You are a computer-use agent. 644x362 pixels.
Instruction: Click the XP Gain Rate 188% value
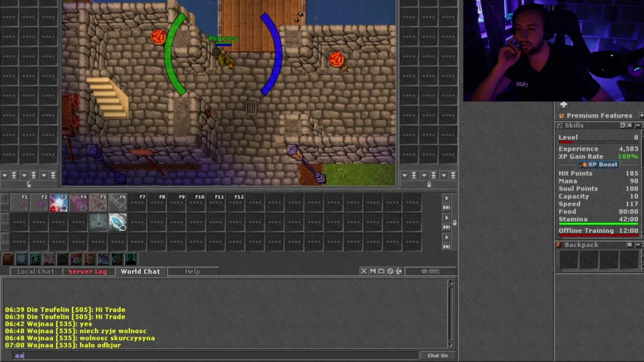[628, 156]
